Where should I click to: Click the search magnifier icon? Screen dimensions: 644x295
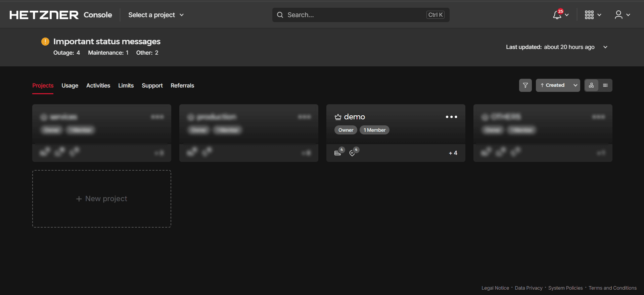[280, 15]
